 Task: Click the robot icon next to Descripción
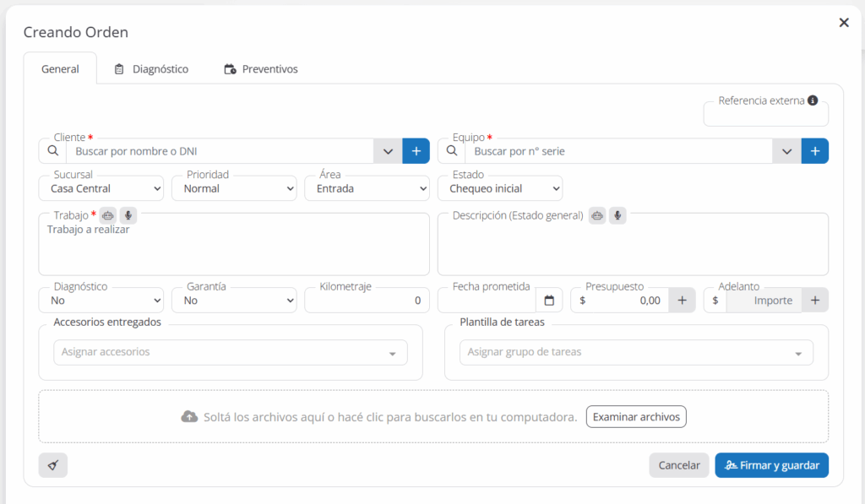[x=597, y=215]
